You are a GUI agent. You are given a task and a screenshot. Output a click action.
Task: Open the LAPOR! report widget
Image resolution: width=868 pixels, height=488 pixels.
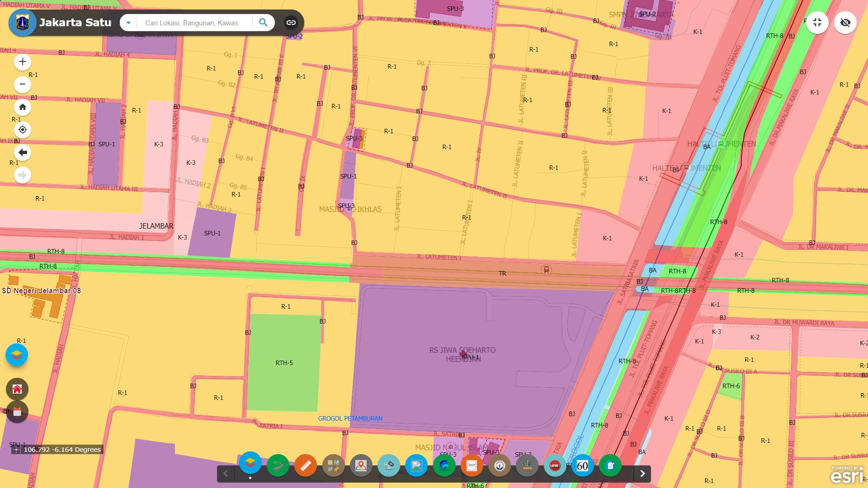click(555, 465)
